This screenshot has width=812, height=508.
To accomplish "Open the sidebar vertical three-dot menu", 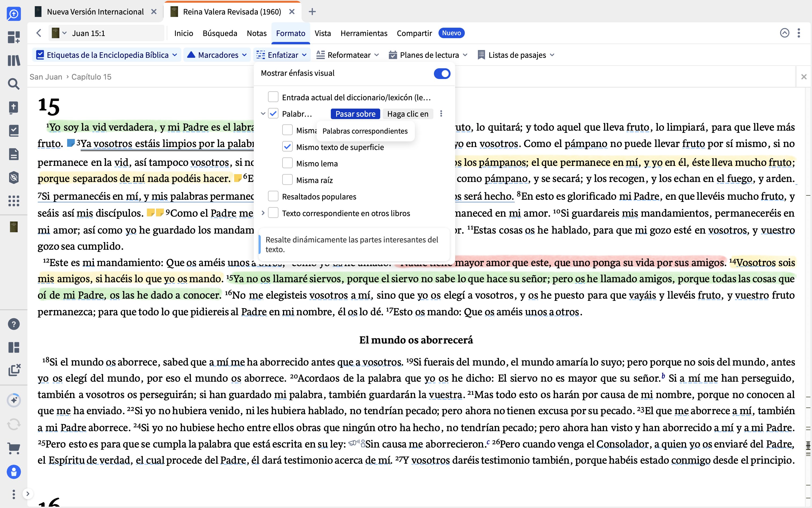I will click(14, 494).
